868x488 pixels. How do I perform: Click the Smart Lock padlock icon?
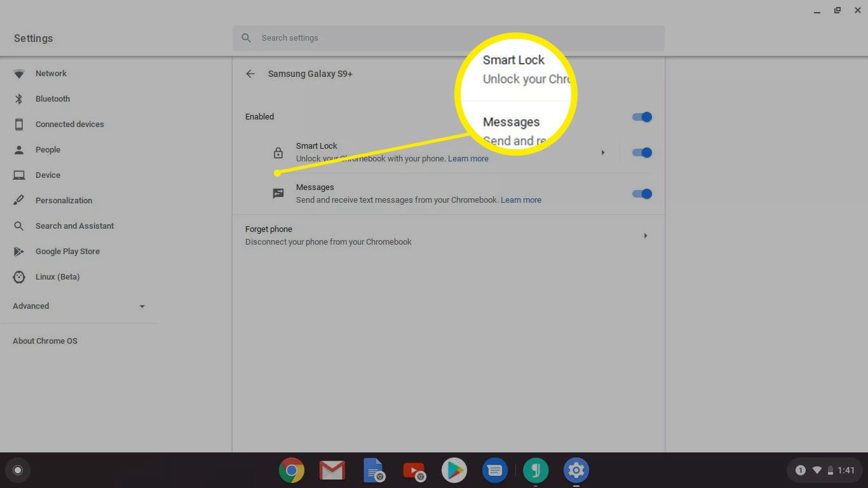pos(278,152)
